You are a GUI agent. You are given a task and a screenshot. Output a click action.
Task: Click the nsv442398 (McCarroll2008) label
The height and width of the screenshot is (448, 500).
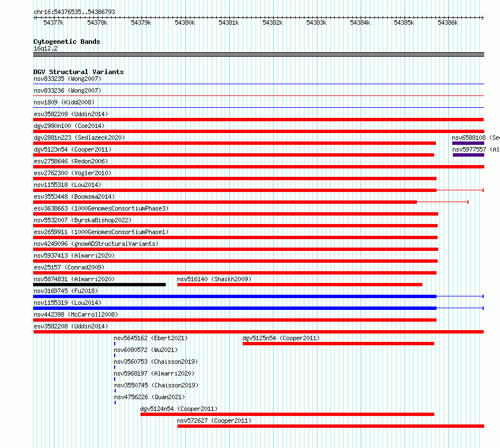pos(76,314)
